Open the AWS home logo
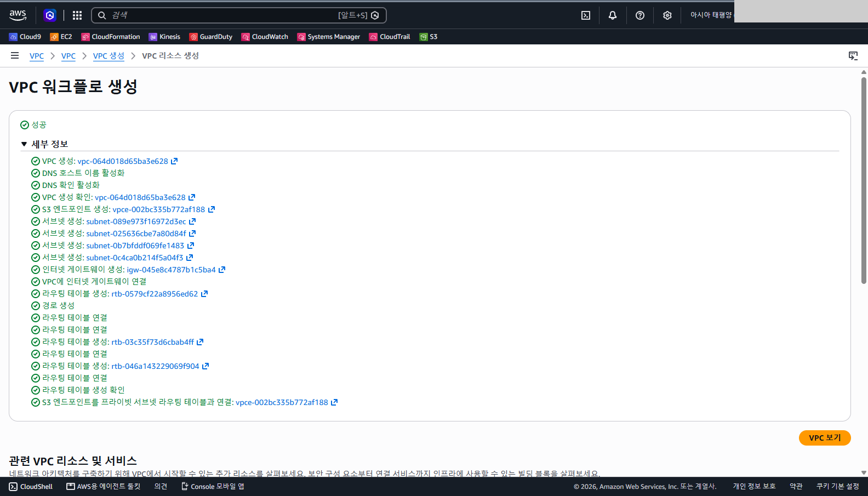 (18, 15)
